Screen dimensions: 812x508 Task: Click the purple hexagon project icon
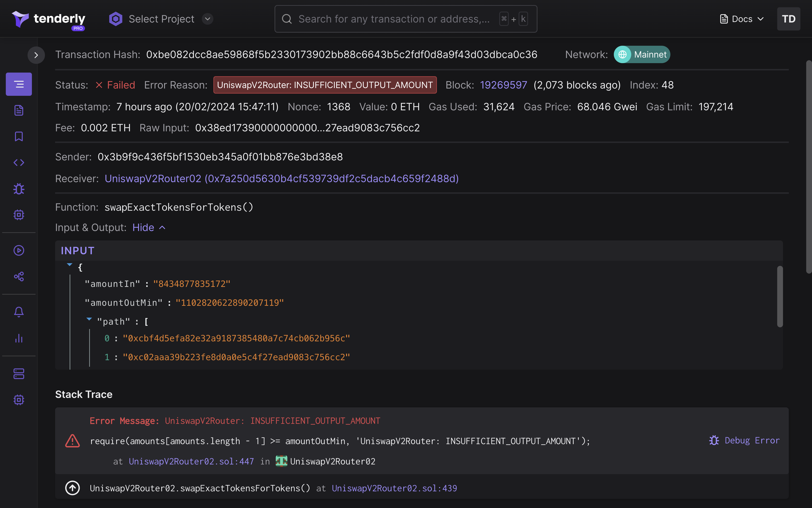(x=116, y=19)
